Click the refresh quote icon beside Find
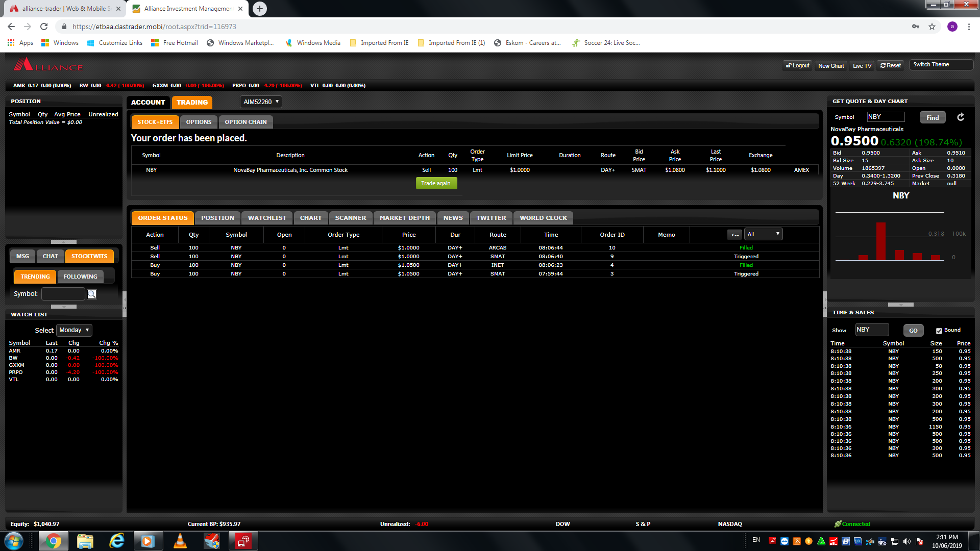980x551 pixels. click(960, 117)
